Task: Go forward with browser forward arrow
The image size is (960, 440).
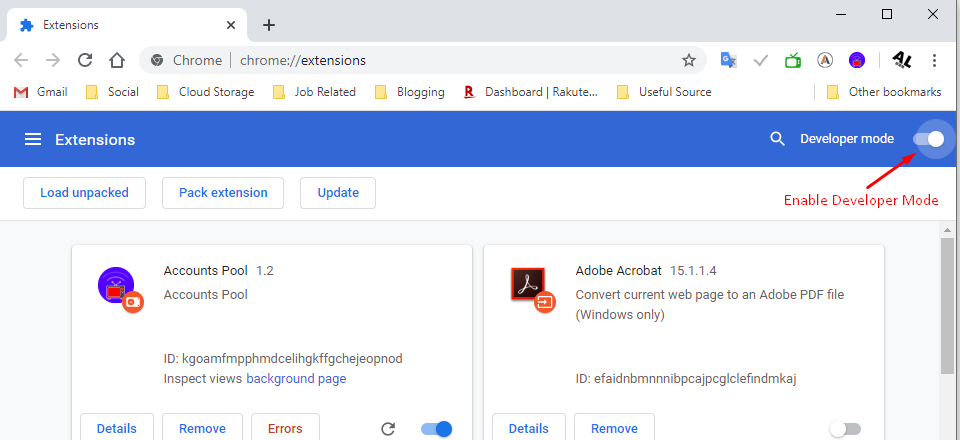Action: pos(53,60)
